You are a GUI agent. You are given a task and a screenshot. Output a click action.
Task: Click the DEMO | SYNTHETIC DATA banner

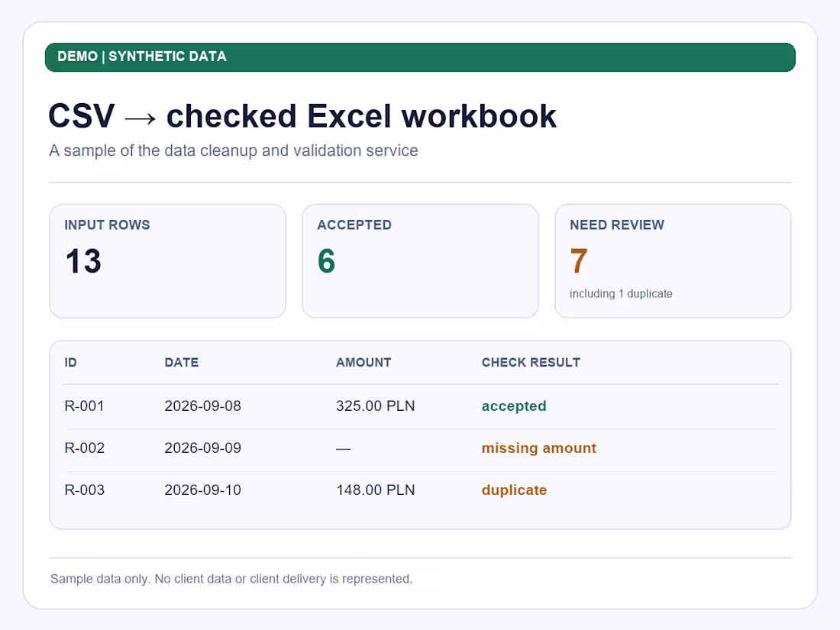coord(420,57)
